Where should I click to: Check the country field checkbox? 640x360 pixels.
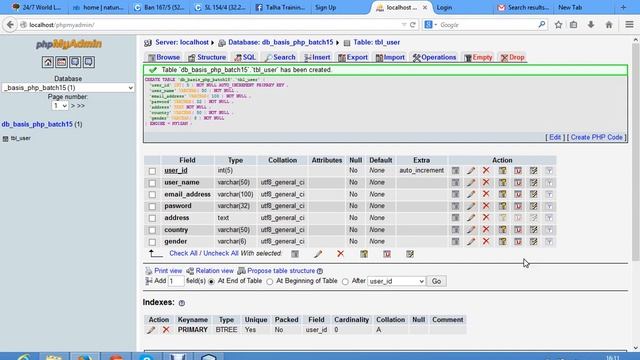(x=152, y=230)
